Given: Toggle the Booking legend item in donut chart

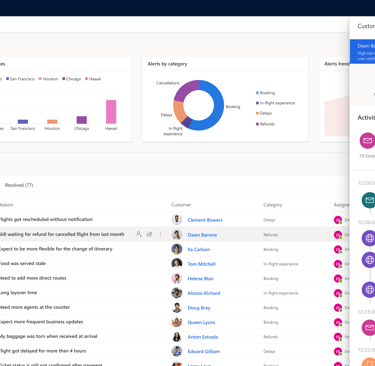Looking at the screenshot, I should [x=265, y=93].
